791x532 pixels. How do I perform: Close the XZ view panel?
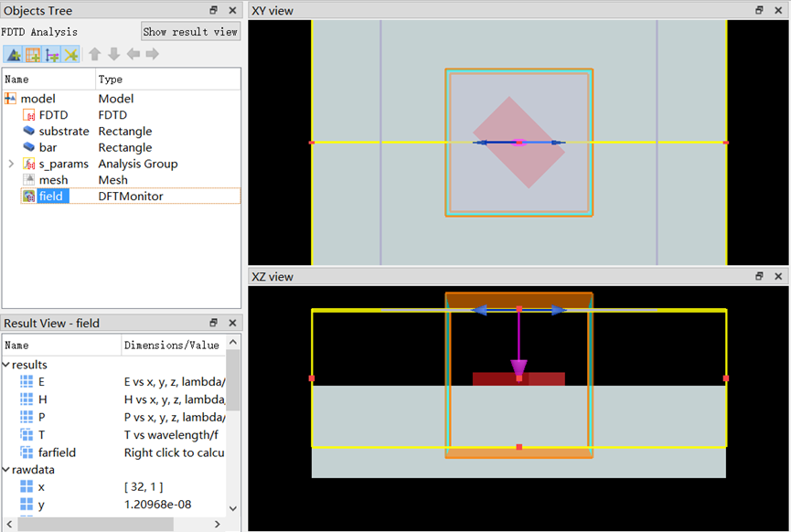coord(778,276)
